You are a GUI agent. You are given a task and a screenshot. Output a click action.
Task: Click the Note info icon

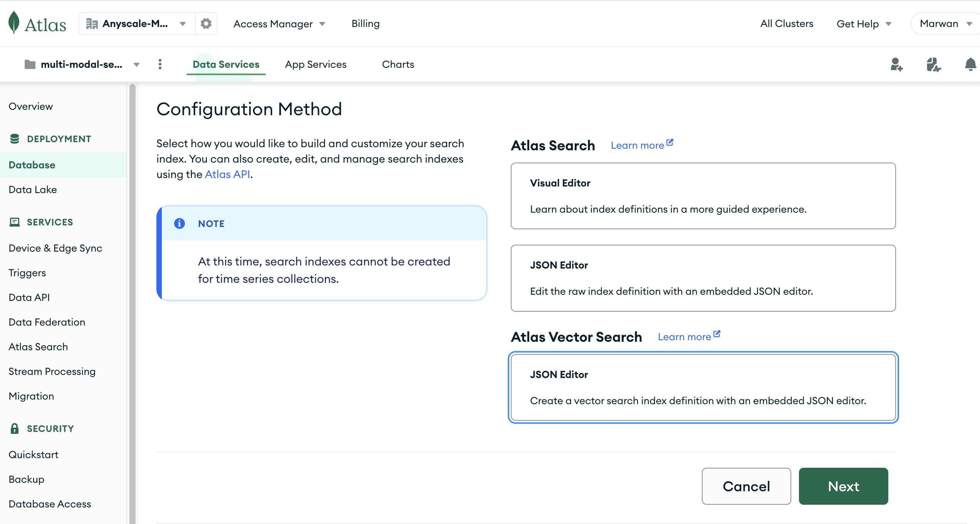pos(180,223)
